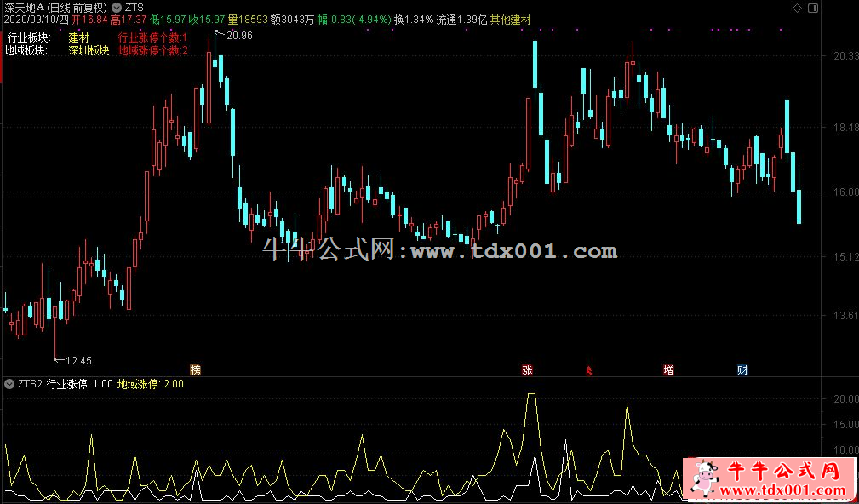Click the 涨 event marker on timeline
The image size is (859, 504).
[x=527, y=370]
